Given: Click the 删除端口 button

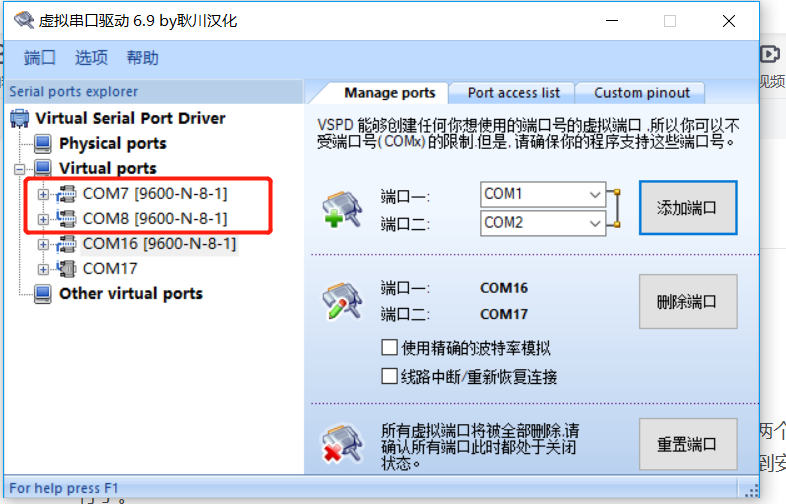Looking at the screenshot, I should pos(688,301).
